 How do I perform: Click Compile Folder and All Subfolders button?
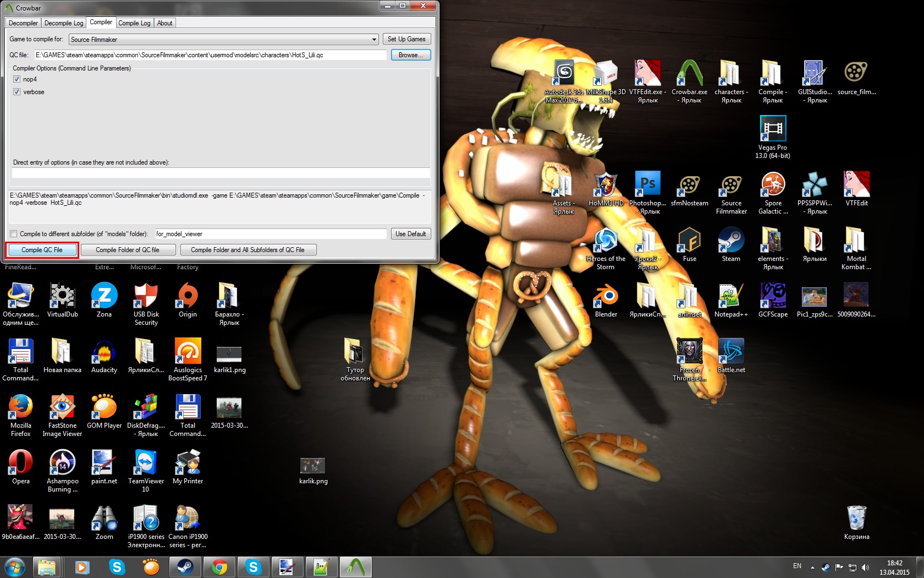[248, 250]
